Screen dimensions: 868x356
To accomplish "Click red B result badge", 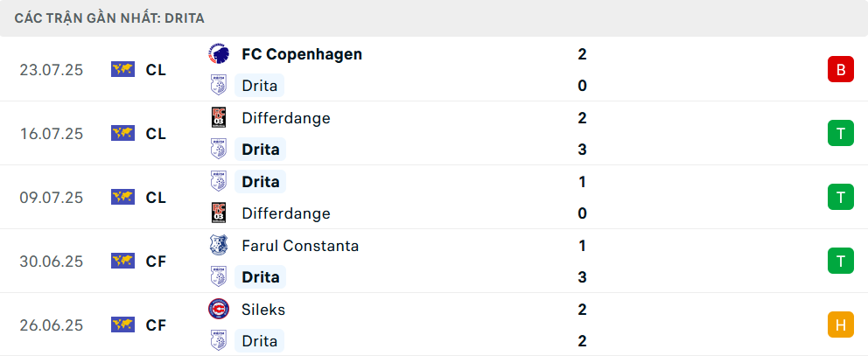I will point(840,70).
